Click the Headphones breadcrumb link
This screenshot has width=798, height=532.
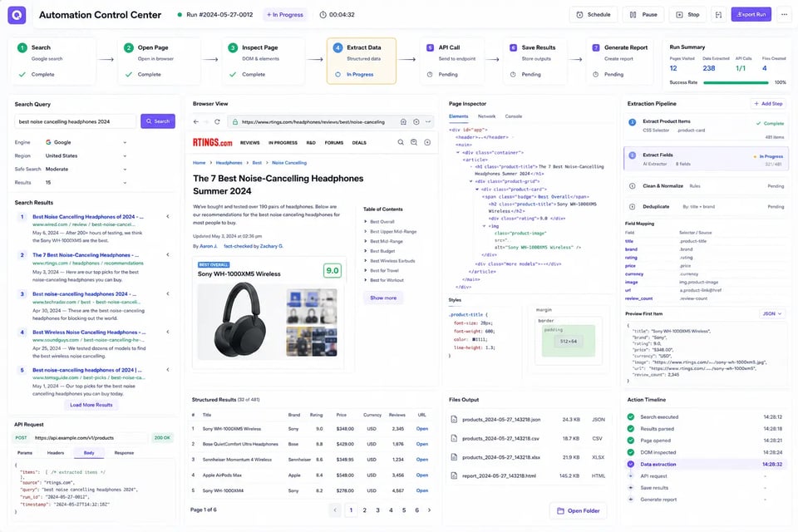(229, 163)
